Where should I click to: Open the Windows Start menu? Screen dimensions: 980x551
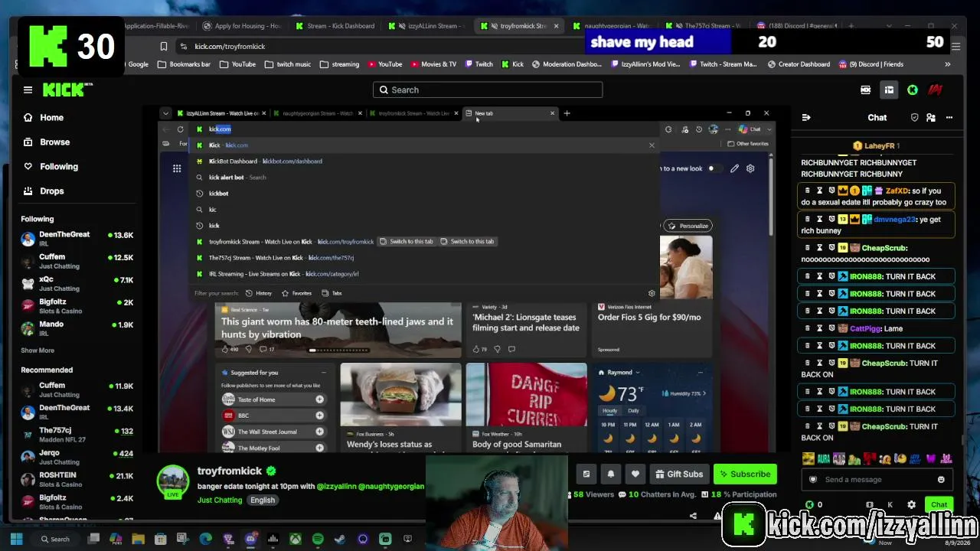[x=16, y=539]
